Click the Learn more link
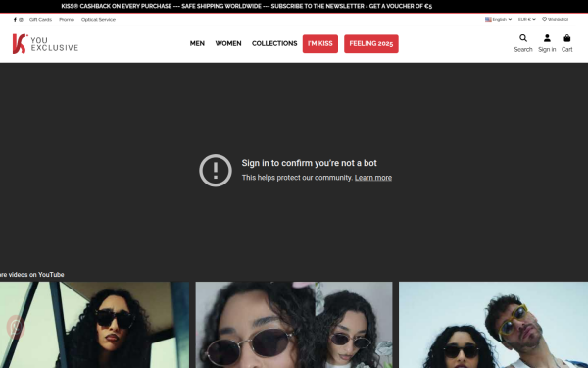Viewport: 588px width, 368px height. click(x=373, y=178)
